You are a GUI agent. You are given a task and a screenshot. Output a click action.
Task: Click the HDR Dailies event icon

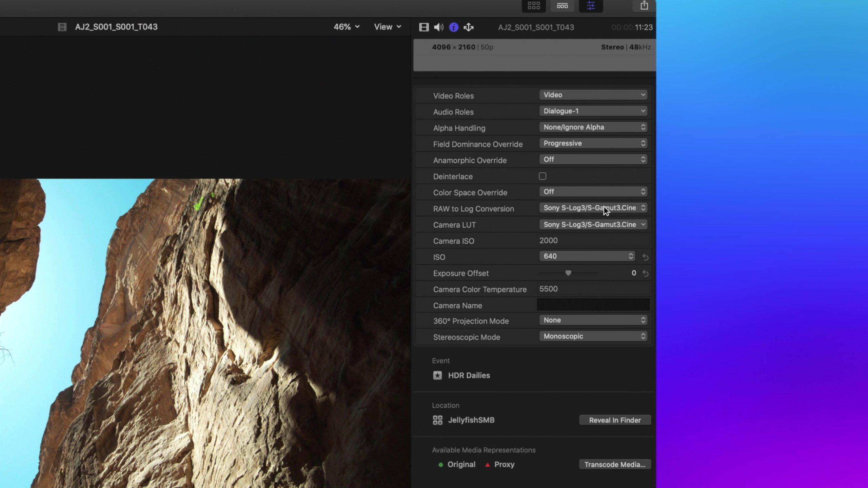point(437,375)
